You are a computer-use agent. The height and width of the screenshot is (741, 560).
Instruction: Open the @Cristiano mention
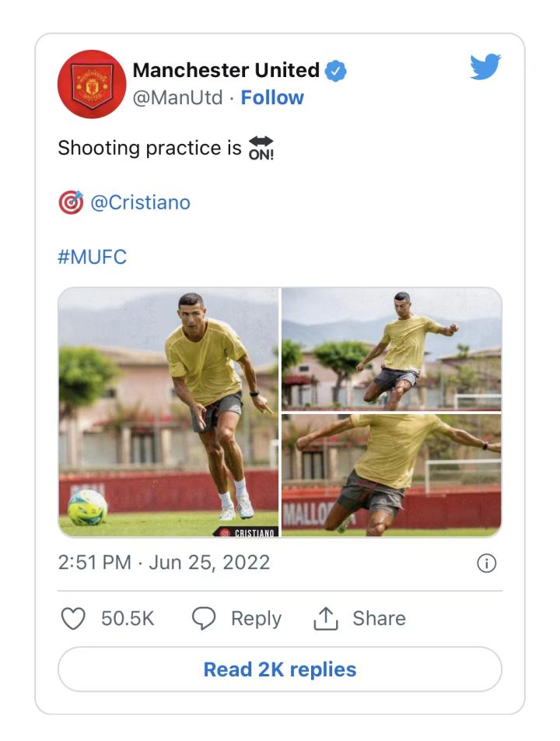click(x=140, y=202)
